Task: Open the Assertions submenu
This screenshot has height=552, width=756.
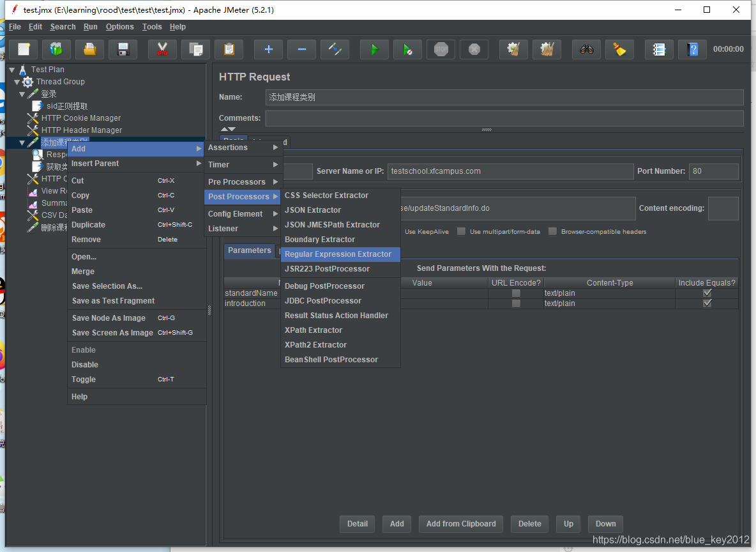Action: click(x=243, y=147)
